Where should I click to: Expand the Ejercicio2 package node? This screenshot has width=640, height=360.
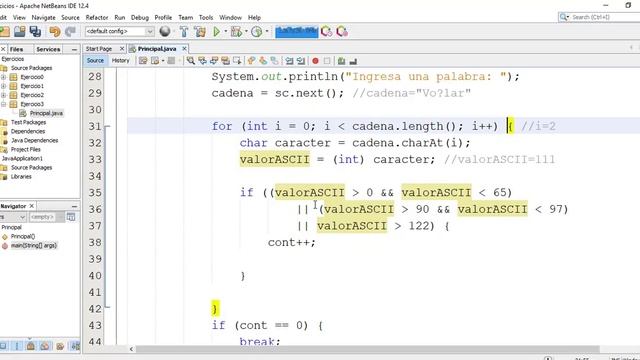[3, 95]
